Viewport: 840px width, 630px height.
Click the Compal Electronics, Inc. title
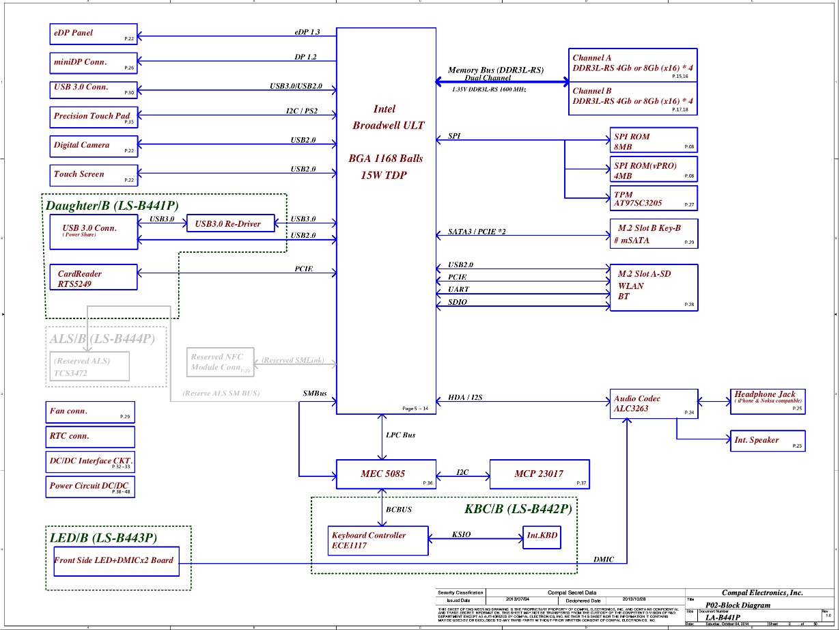point(763,593)
